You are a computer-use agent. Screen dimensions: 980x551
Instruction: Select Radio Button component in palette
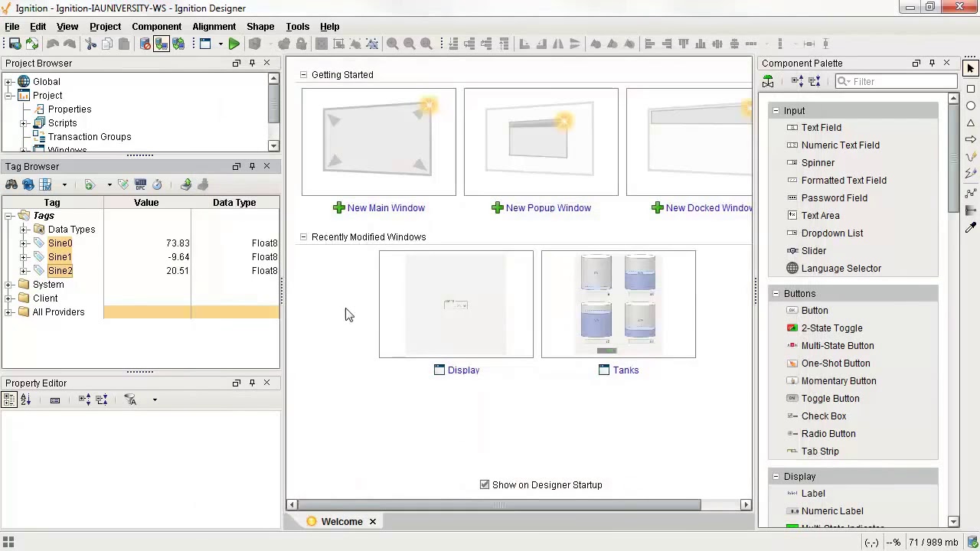pos(828,433)
